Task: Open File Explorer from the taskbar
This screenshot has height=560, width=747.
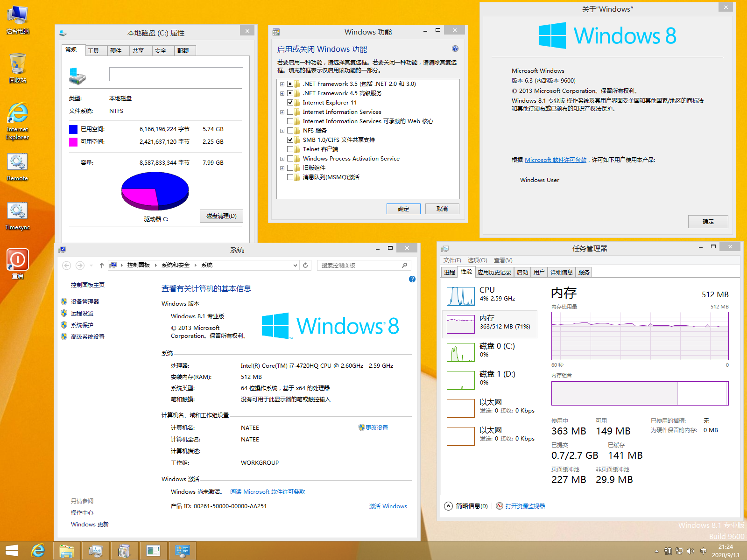Action: [67, 551]
